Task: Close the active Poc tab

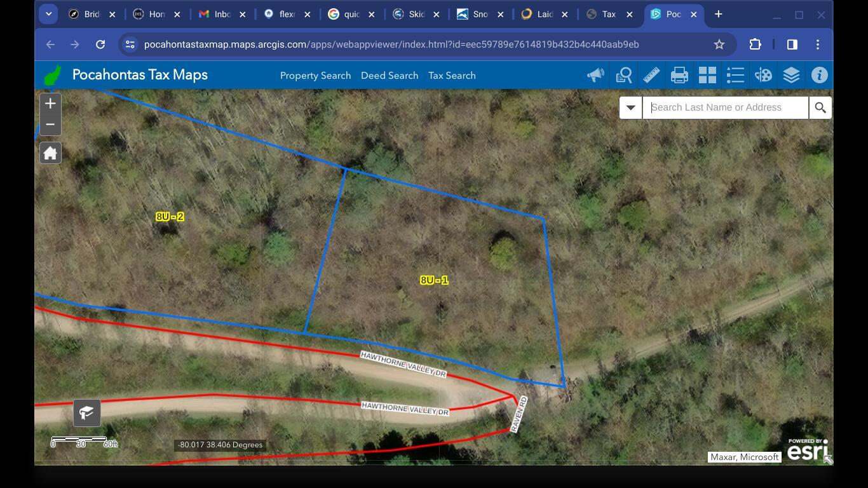Action: [x=693, y=14]
